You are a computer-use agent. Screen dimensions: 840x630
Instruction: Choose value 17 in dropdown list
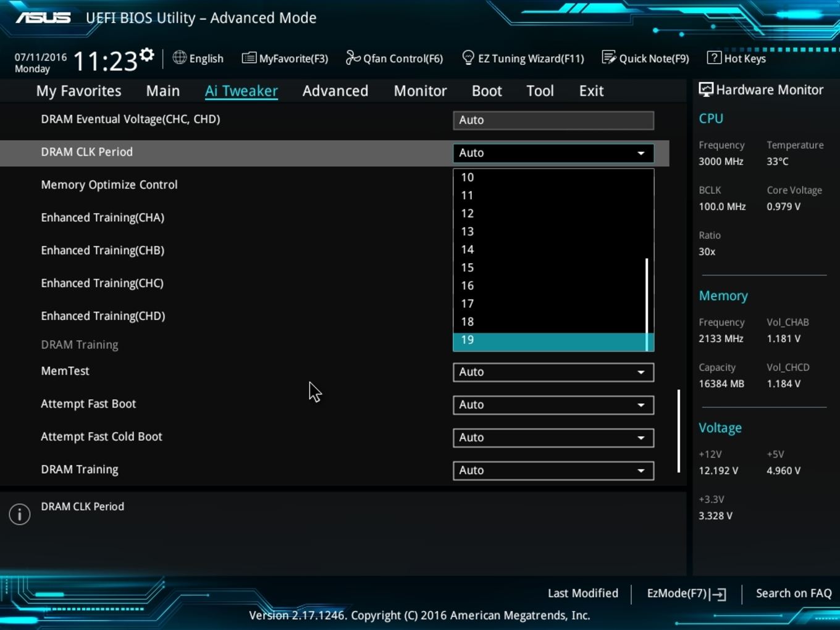point(550,303)
